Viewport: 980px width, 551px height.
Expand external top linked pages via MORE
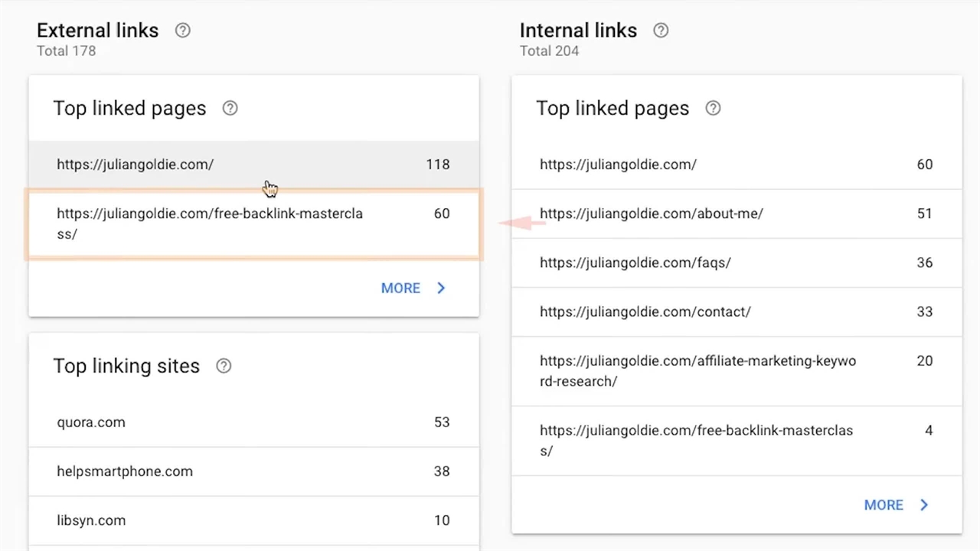pyautogui.click(x=400, y=289)
